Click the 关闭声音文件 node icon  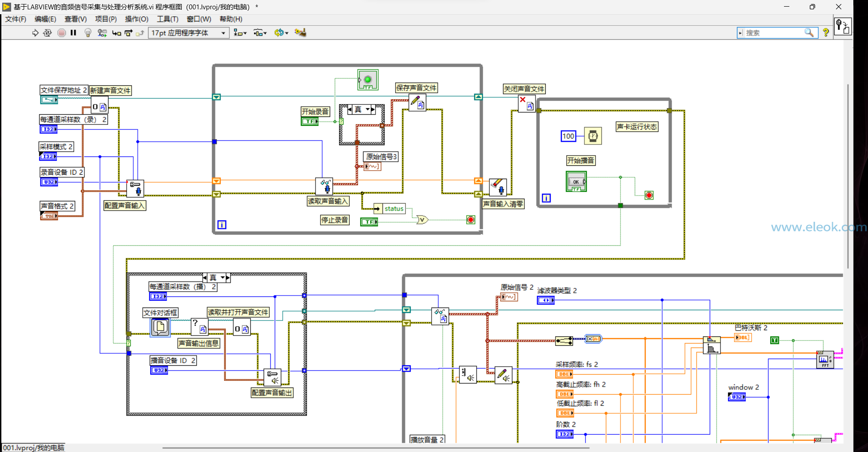click(x=527, y=104)
